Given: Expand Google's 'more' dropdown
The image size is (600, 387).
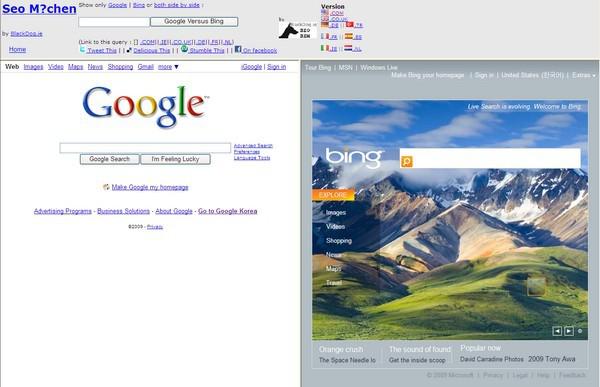Looking at the screenshot, I should pos(168,67).
